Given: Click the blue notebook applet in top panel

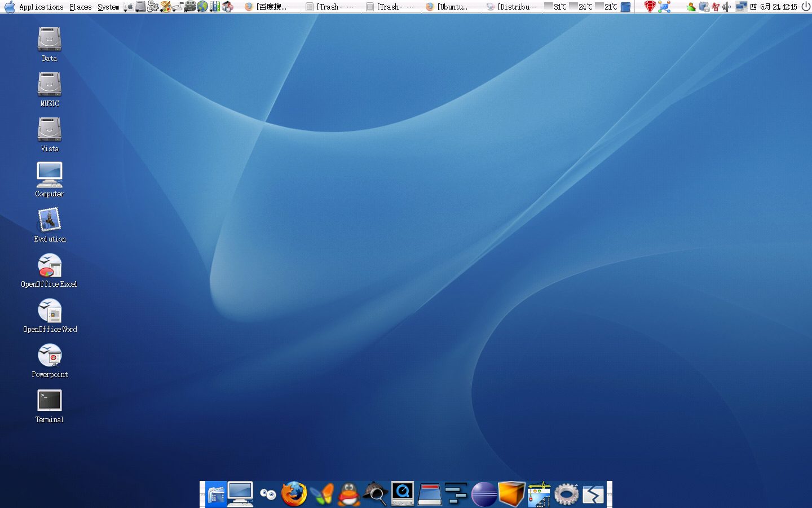Looking at the screenshot, I should click(x=625, y=7).
